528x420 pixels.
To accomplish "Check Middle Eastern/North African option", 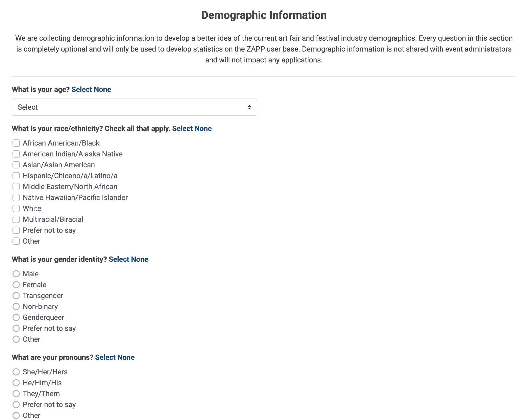I will (16, 187).
